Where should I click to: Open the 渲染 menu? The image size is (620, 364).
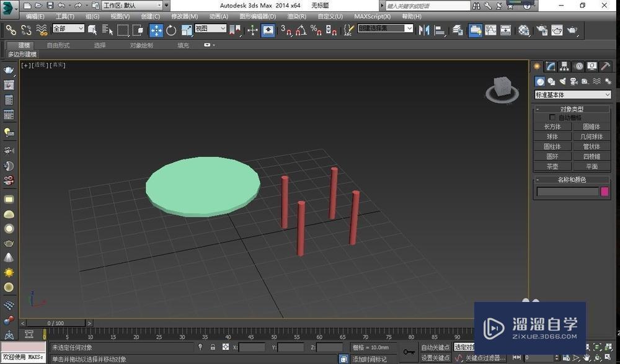click(x=296, y=17)
